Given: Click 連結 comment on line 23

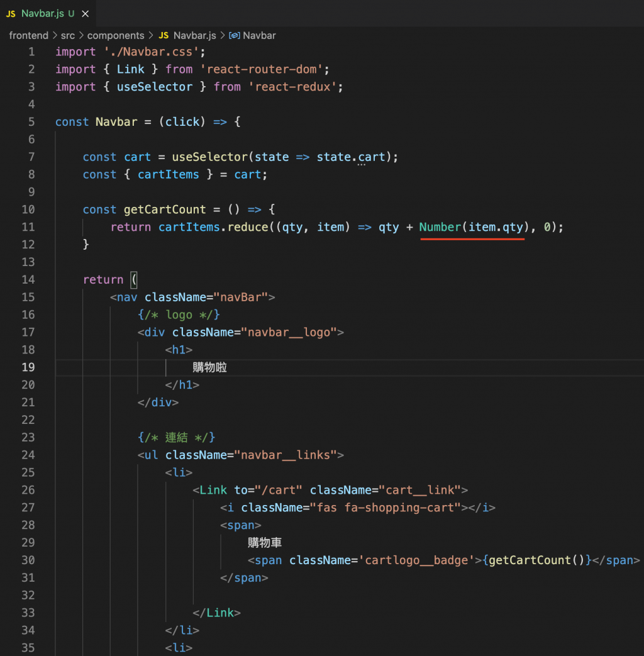Looking at the screenshot, I should (x=176, y=438).
